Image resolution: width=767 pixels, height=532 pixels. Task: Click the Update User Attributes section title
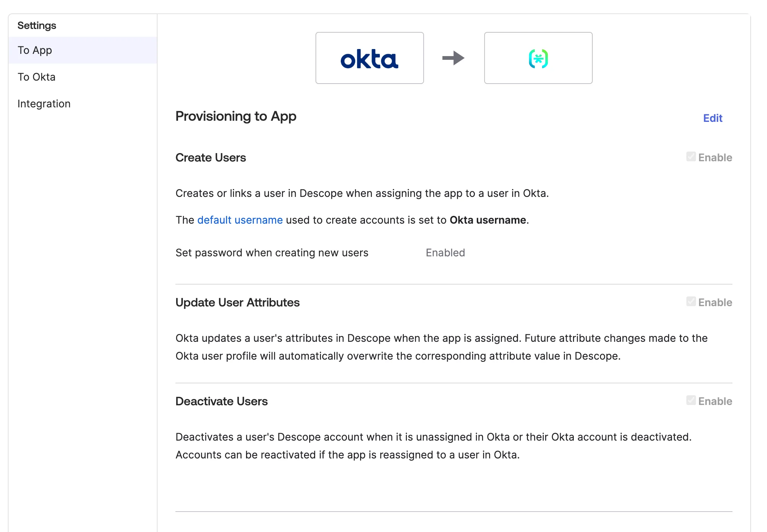tap(237, 302)
